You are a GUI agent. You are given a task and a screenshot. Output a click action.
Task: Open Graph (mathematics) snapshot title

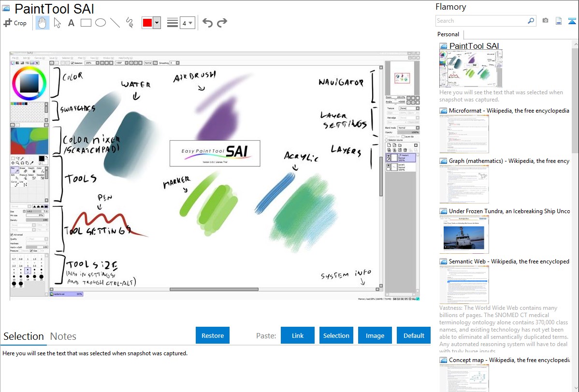click(x=509, y=161)
